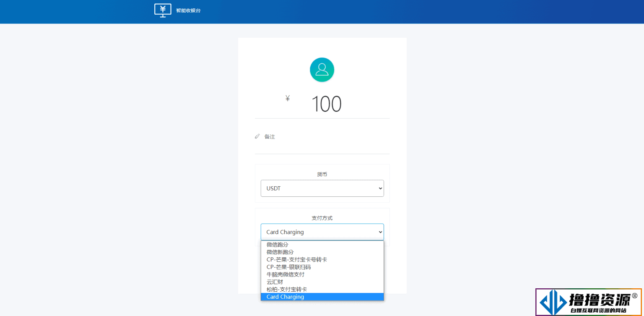Image resolution: width=644 pixels, height=316 pixels.
Task: Select 云汇财 option in list
Action: click(x=322, y=282)
